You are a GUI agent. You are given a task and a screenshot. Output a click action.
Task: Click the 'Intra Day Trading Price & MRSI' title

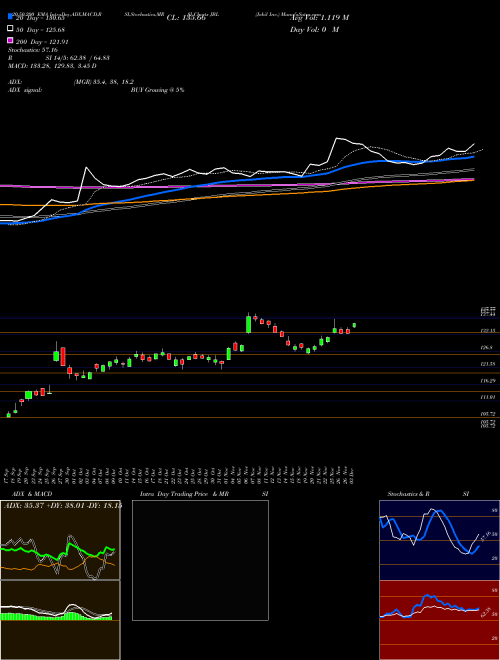tap(204, 494)
